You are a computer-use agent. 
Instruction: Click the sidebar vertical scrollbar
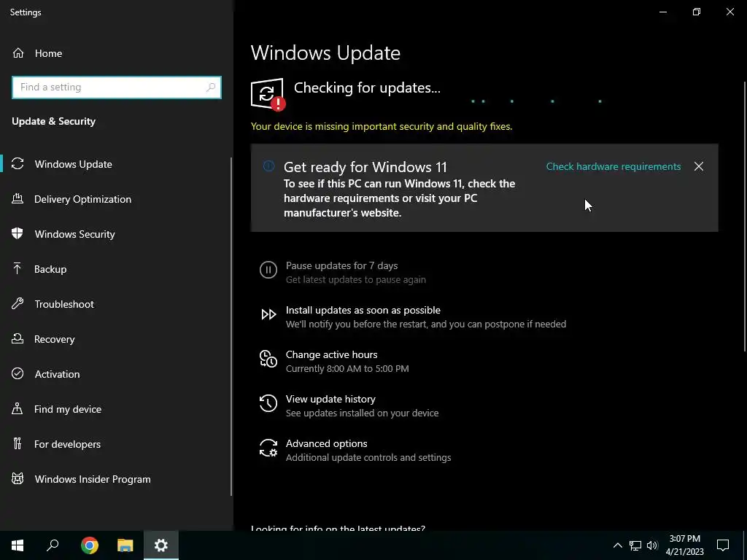[x=231, y=326]
